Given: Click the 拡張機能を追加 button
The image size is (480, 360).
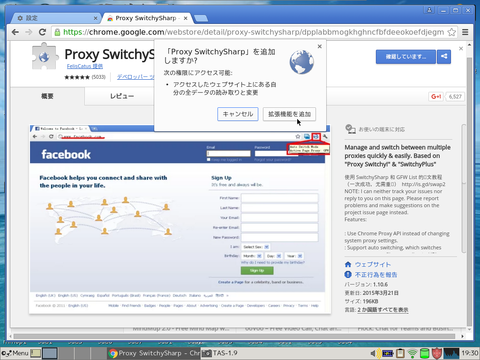Looking at the screenshot, I should [289, 114].
